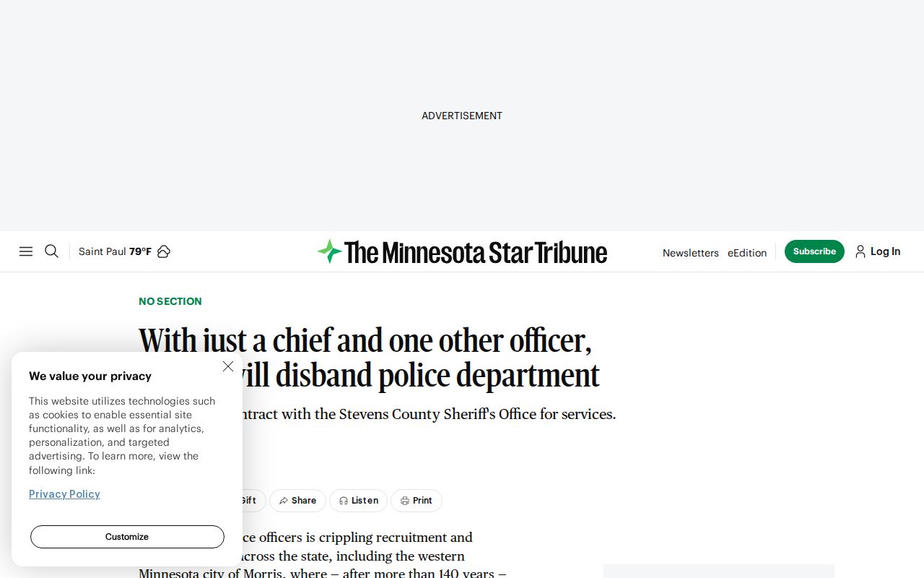This screenshot has width=924, height=578.
Task: Click the green Subscribe button
Action: point(814,251)
